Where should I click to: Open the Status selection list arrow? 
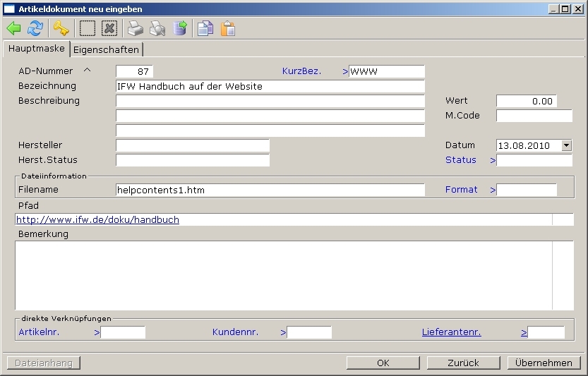point(493,160)
